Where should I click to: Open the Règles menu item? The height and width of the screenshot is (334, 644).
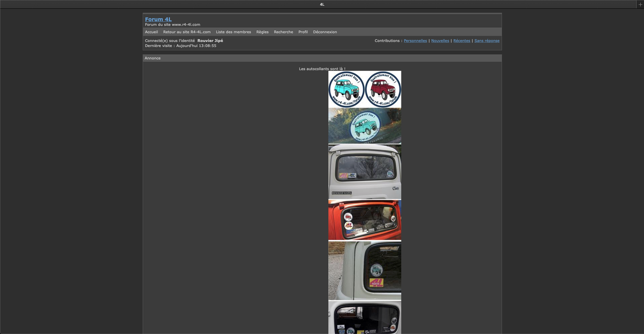pos(262,32)
